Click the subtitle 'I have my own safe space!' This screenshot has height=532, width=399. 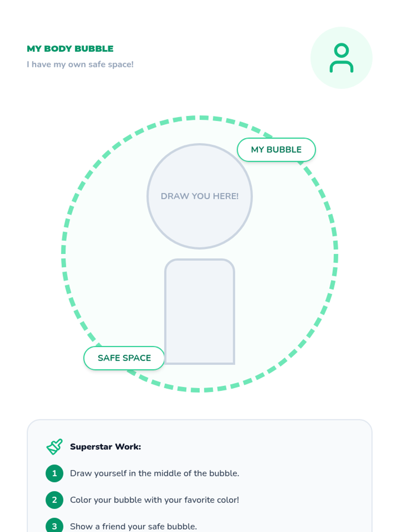click(80, 64)
